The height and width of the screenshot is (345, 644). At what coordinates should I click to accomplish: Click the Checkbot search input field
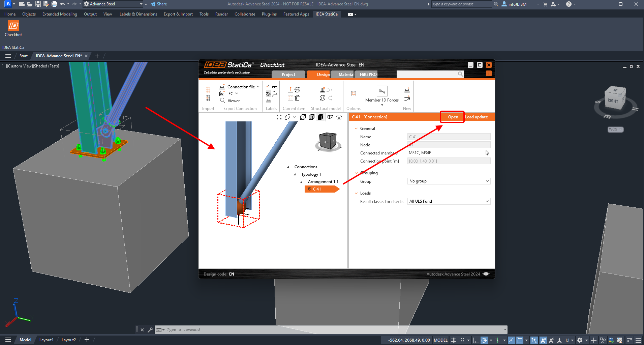click(x=427, y=74)
